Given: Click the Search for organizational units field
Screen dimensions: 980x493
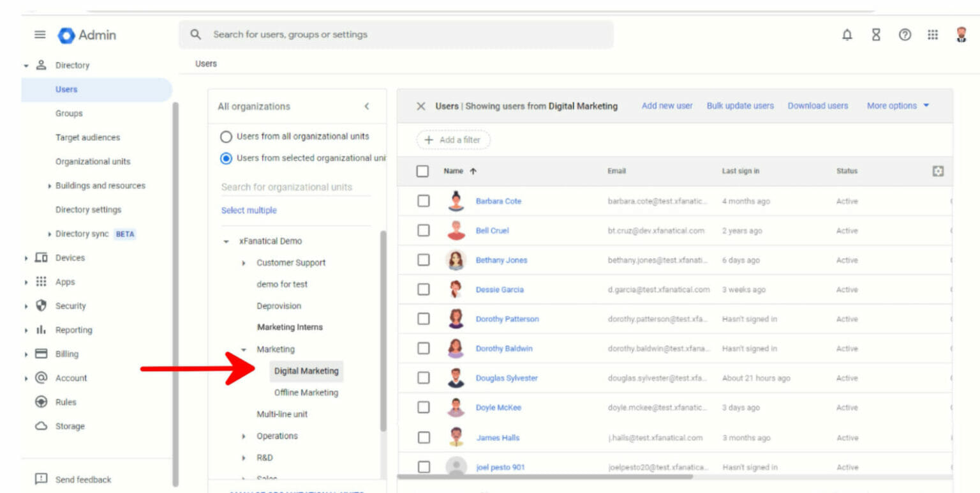Looking at the screenshot, I should [x=288, y=186].
